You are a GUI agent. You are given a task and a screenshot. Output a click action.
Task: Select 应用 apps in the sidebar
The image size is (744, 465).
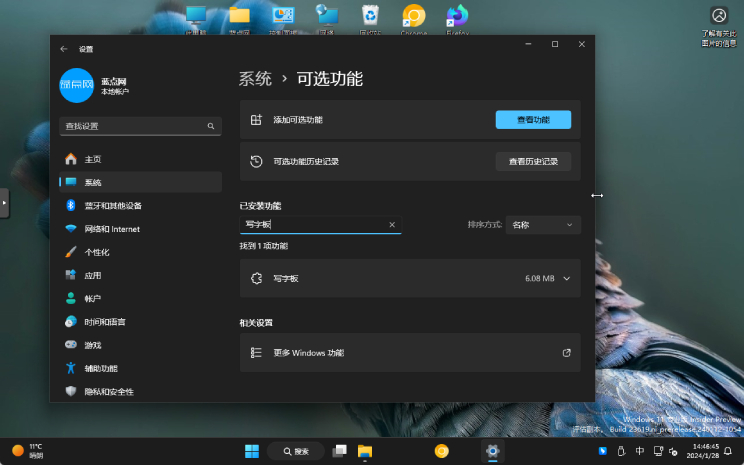pyautogui.click(x=92, y=275)
